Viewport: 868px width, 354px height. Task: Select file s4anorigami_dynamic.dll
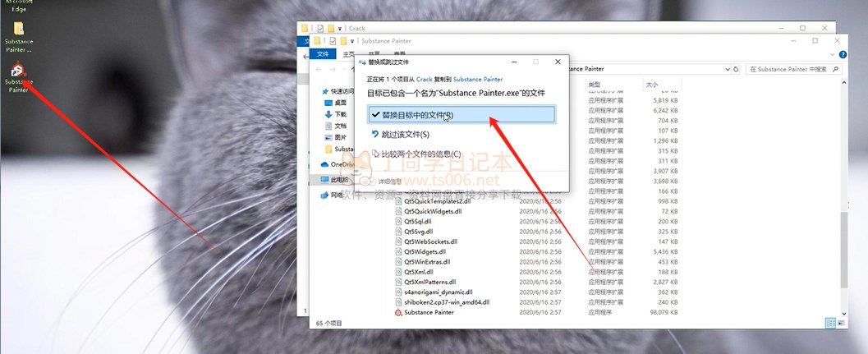click(439, 292)
